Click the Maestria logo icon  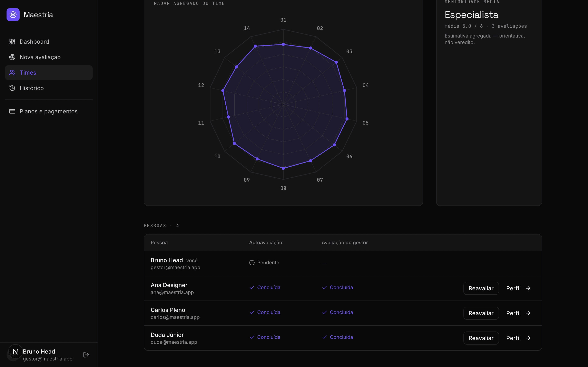(x=13, y=14)
